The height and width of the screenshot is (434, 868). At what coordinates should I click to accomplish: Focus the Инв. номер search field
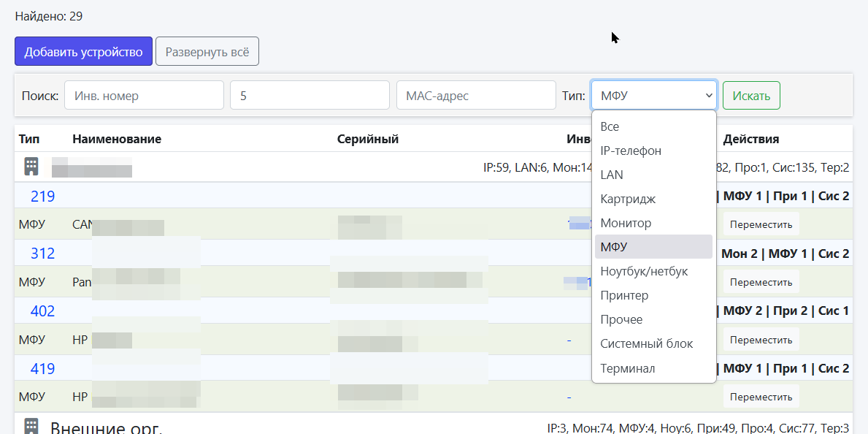tap(145, 95)
